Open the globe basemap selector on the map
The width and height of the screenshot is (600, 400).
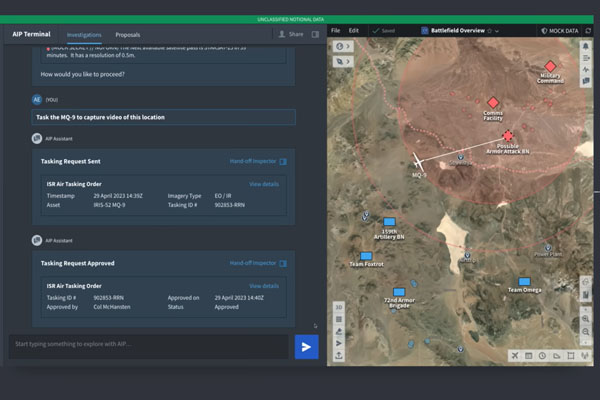342,46
